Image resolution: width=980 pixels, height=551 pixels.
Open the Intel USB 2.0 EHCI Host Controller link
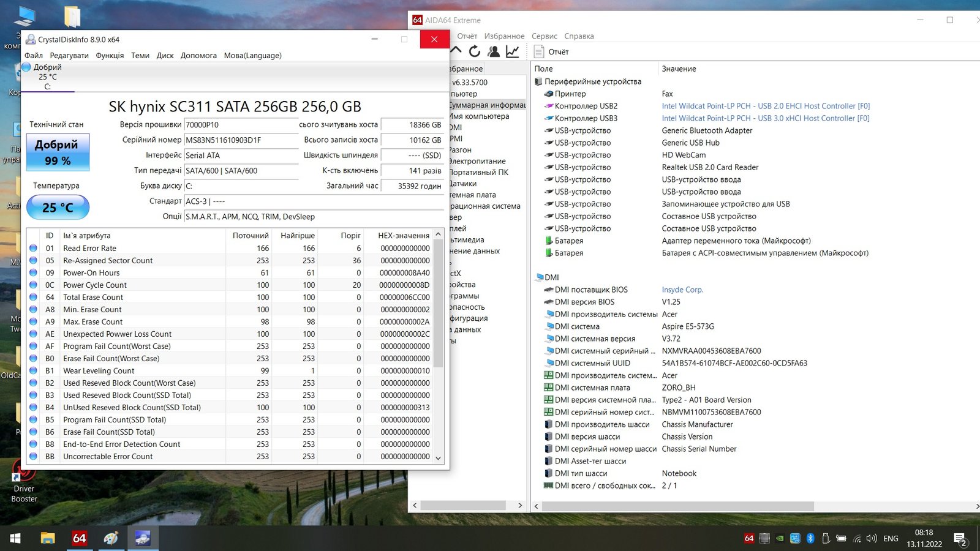(766, 106)
